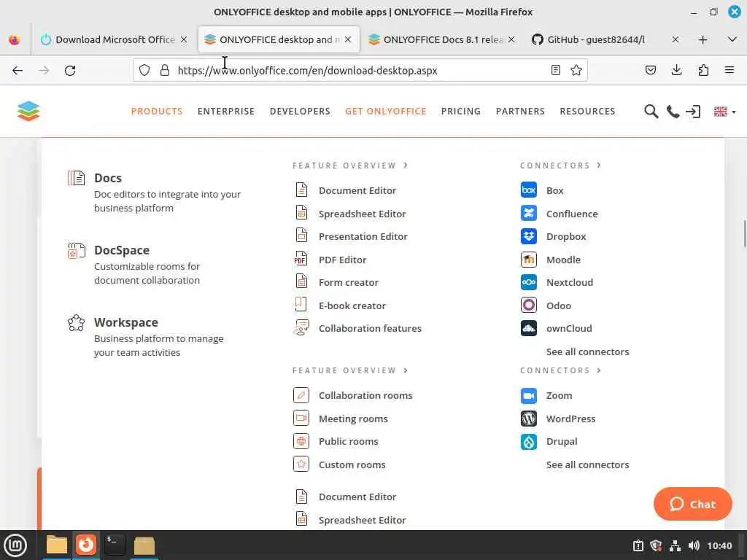Click the Moodle connector icon
The height and width of the screenshot is (560, 747).
click(529, 260)
